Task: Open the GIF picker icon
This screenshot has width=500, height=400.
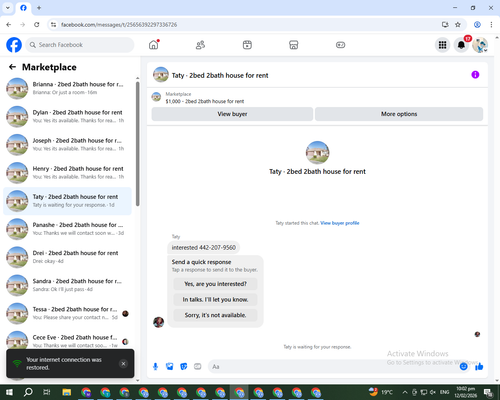Action: click(x=198, y=367)
